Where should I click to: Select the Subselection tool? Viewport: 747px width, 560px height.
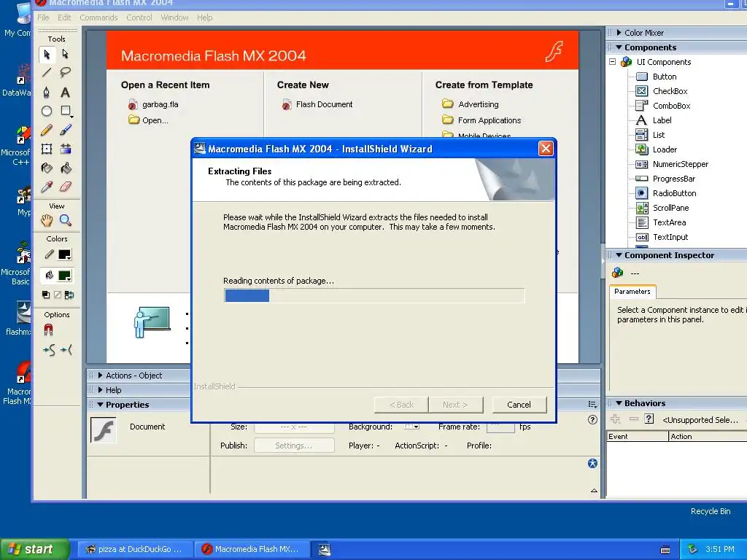pos(65,54)
